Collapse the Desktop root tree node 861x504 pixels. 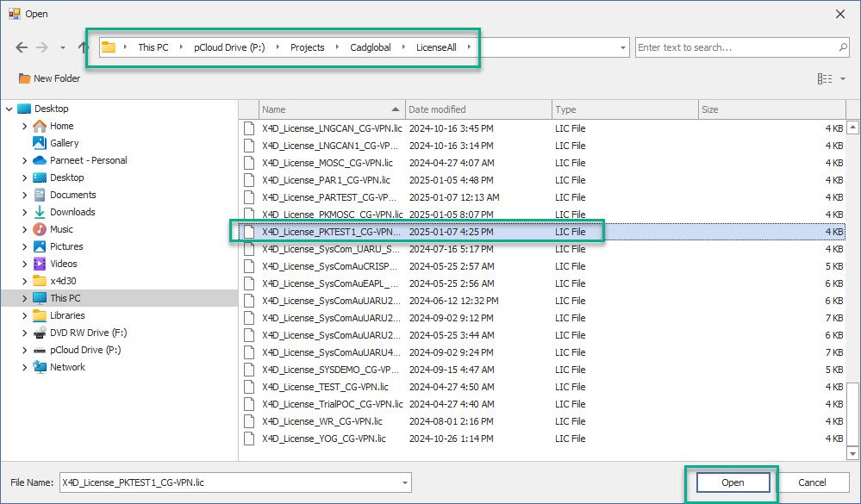9,109
